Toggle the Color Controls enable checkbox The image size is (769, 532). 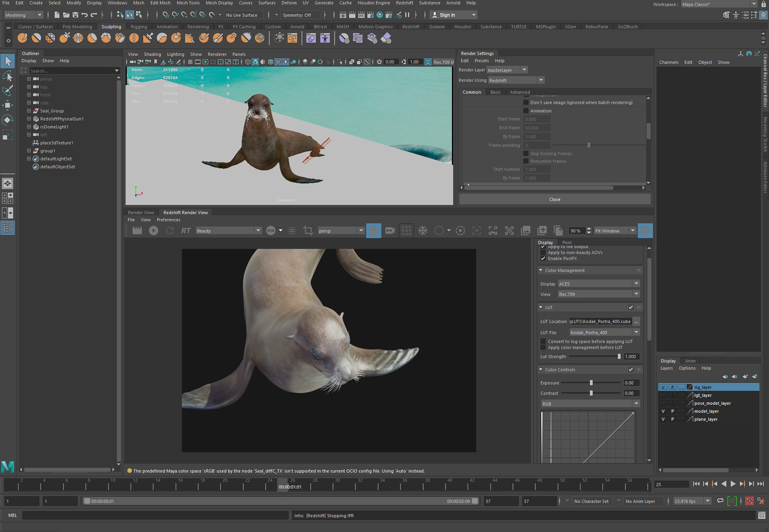click(631, 370)
